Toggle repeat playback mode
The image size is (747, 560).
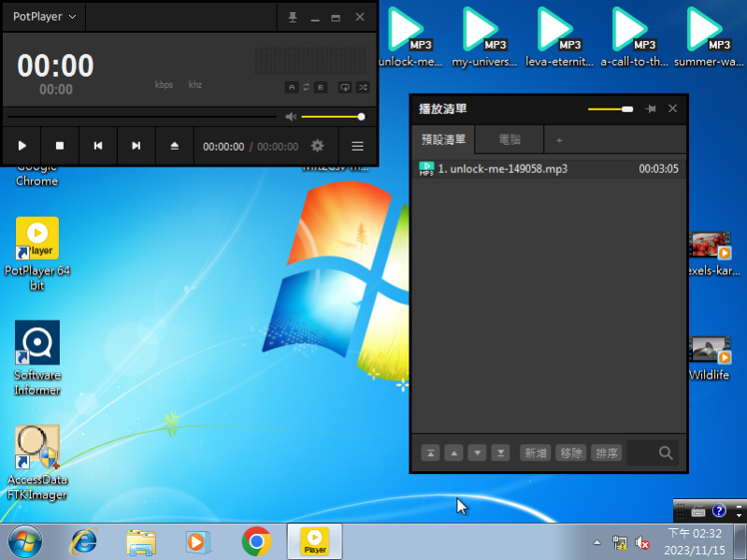pyautogui.click(x=344, y=88)
